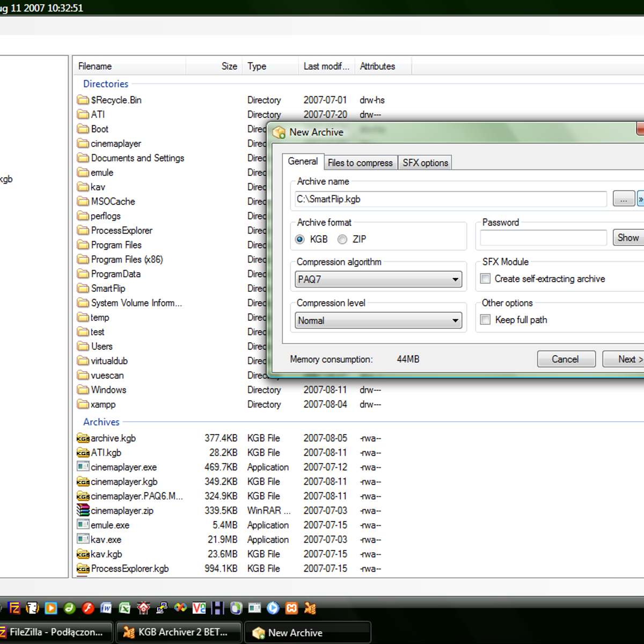Switch to the General tab
The width and height of the screenshot is (644, 644).
303,162
